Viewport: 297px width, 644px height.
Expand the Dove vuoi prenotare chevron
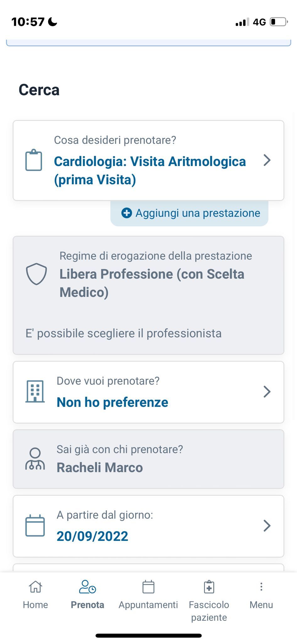[267, 392]
